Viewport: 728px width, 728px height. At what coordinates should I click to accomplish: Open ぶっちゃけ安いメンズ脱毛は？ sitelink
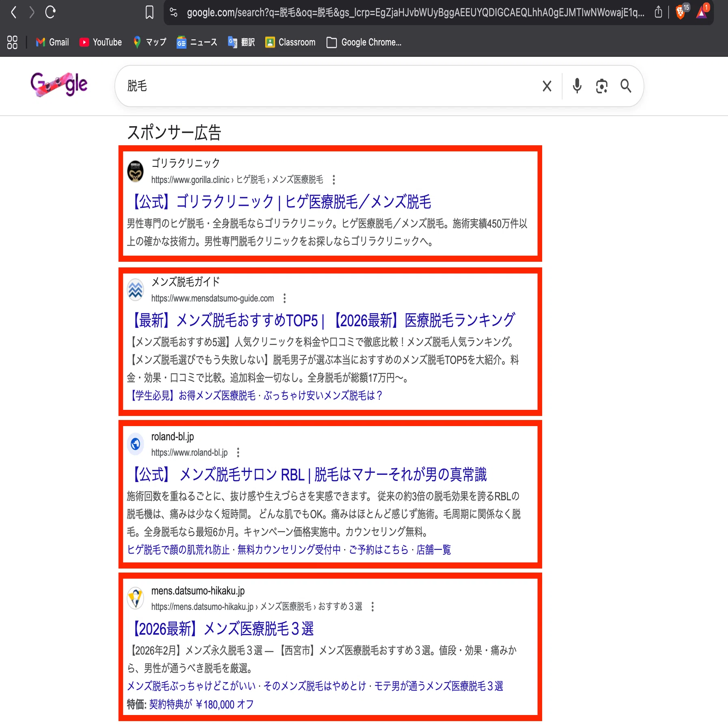pyautogui.click(x=323, y=395)
